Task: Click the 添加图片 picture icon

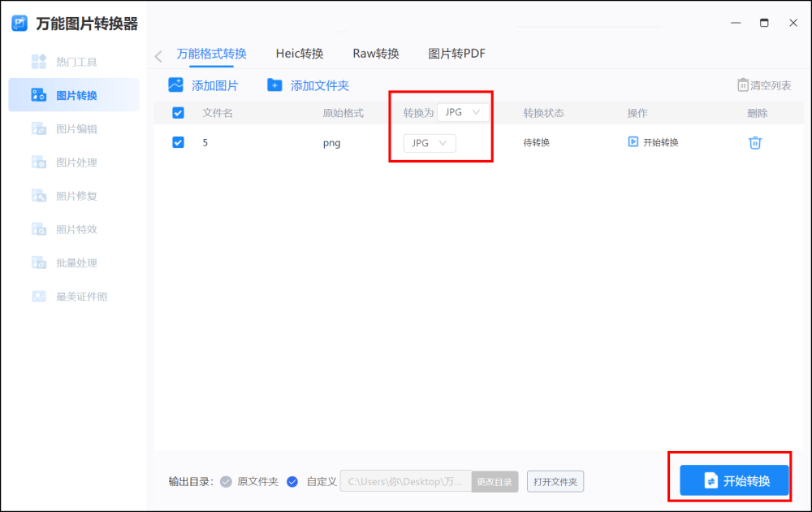Action: click(175, 85)
